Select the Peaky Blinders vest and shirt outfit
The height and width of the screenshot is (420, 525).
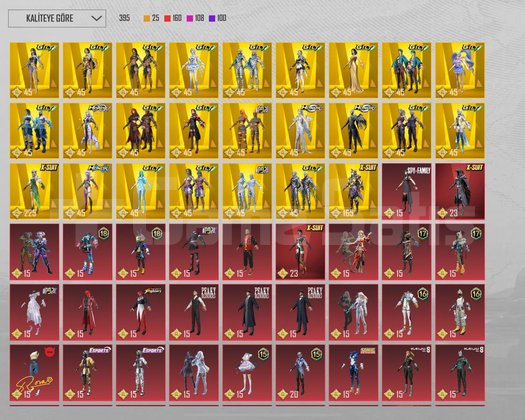194,312
